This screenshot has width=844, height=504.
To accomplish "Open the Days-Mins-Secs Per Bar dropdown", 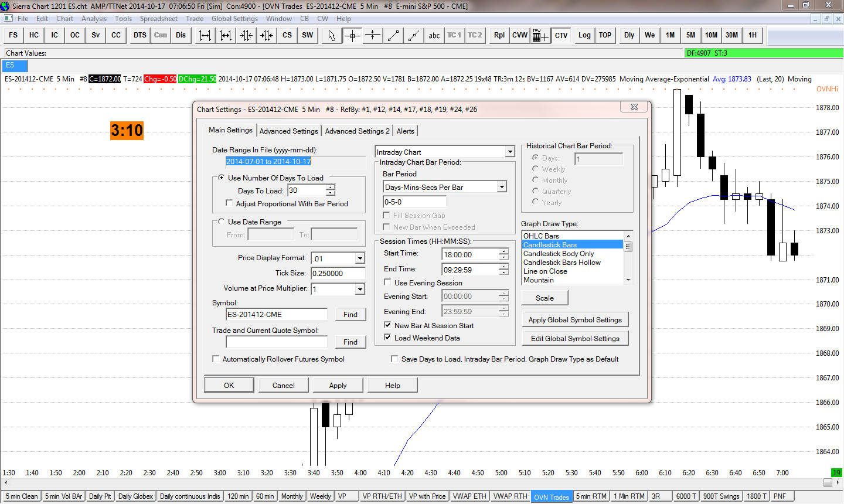I will 502,187.
